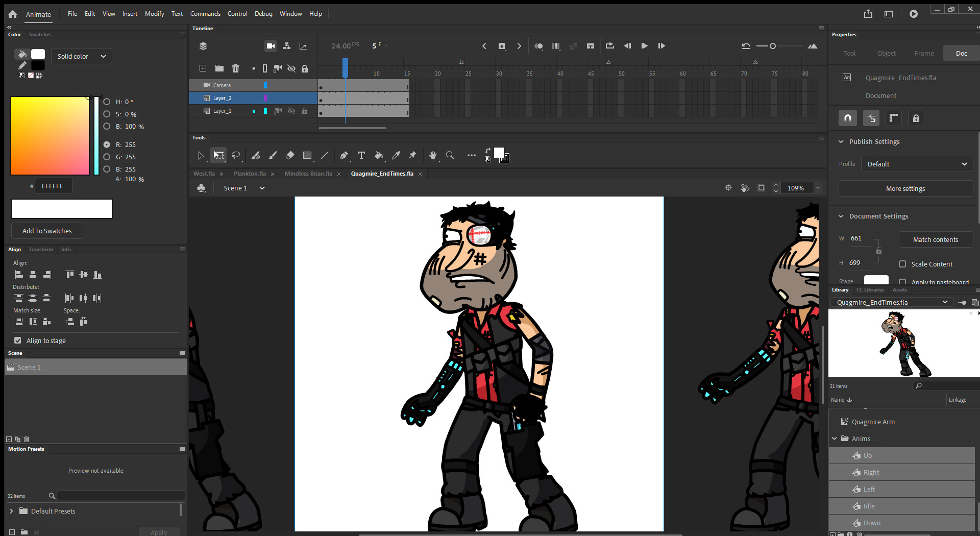Select the Rectangle tool

(307, 155)
